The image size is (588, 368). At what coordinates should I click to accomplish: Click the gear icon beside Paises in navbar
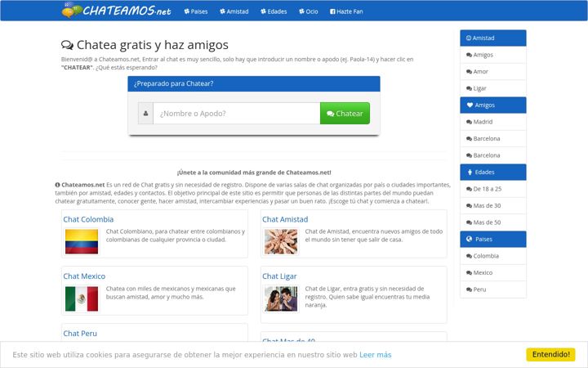[x=187, y=11]
